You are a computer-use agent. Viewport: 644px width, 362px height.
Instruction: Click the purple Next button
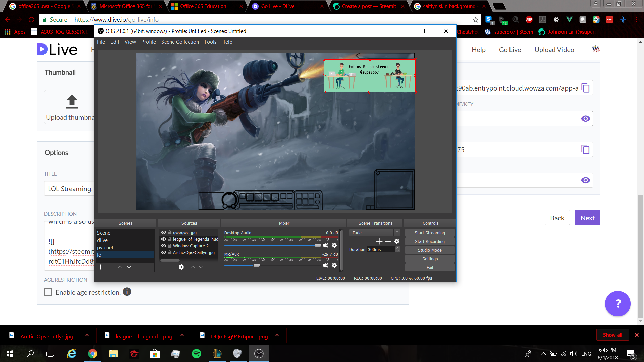pyautogui.click(x=587, y=218)
